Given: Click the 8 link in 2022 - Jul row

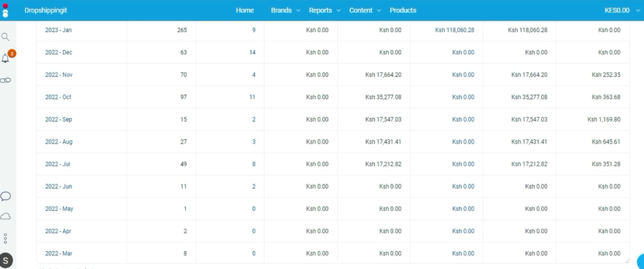Looking at the screenshot, I should 254,164.
